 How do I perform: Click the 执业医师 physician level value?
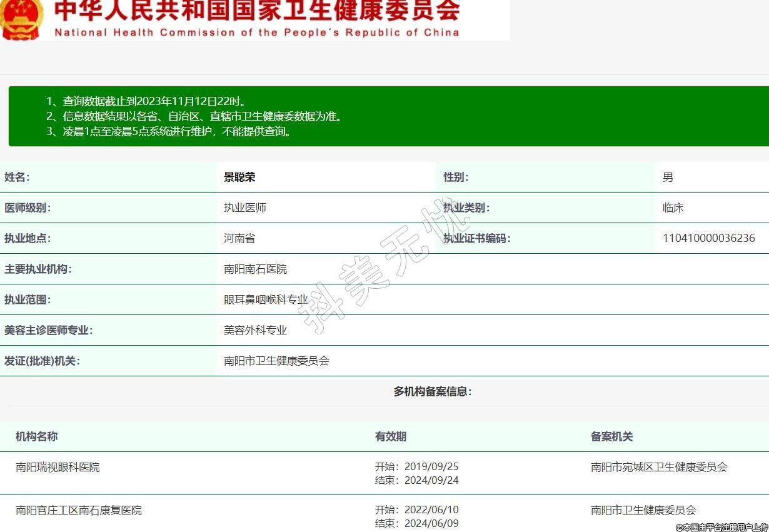point(245,208)
